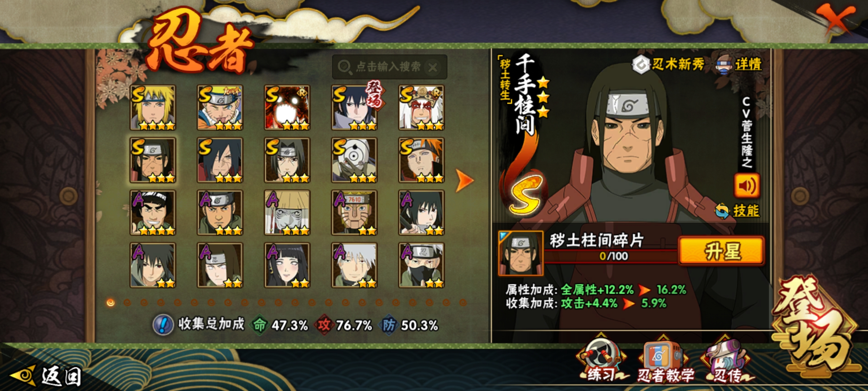Go to next ninja page arrow
The width and height of the screenshot is (868, 391).
tap(464, 180)
